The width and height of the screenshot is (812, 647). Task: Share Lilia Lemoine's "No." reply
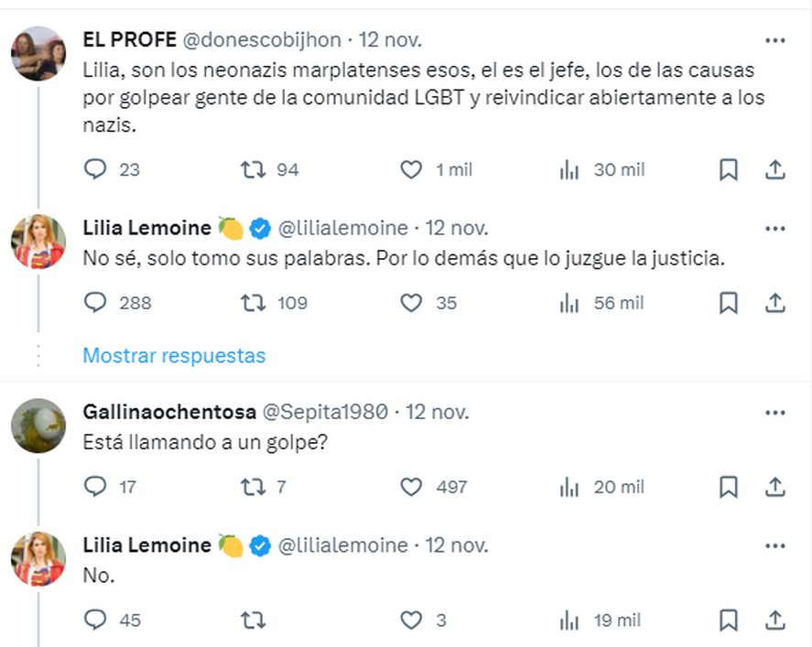coord(775,620)
